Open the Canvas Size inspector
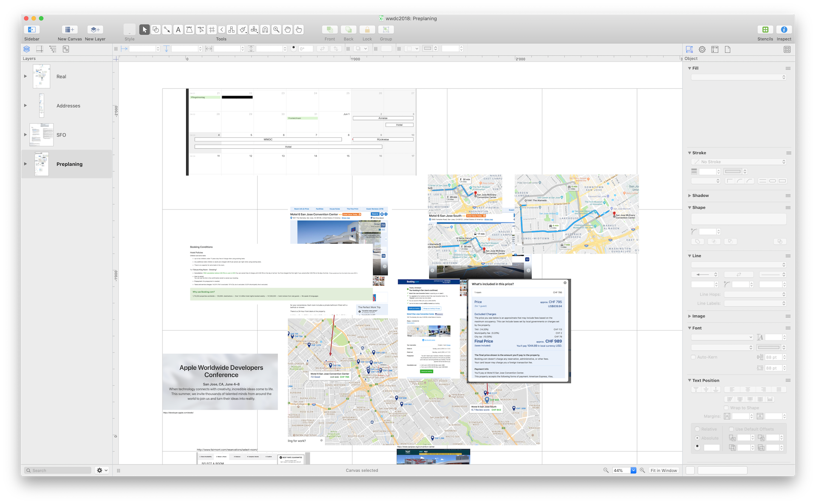 coord(715,49)
